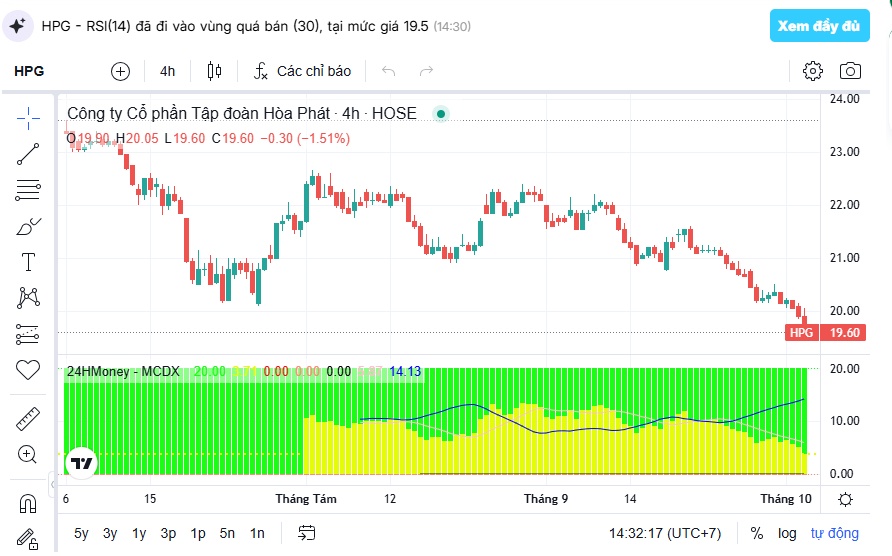The width and height of the screenshot is (892, 556).
Task: Open time axis settings gear icon
Action: (845, 500)
